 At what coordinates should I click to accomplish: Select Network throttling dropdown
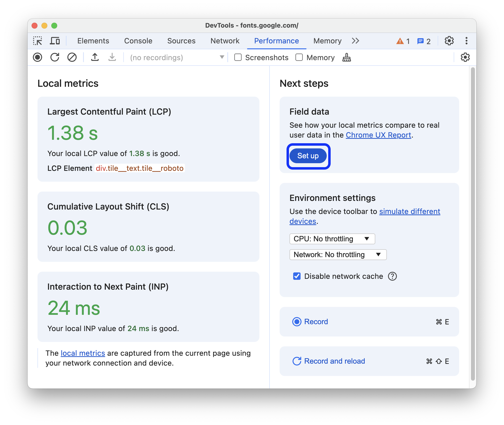(x=337, y=255)
